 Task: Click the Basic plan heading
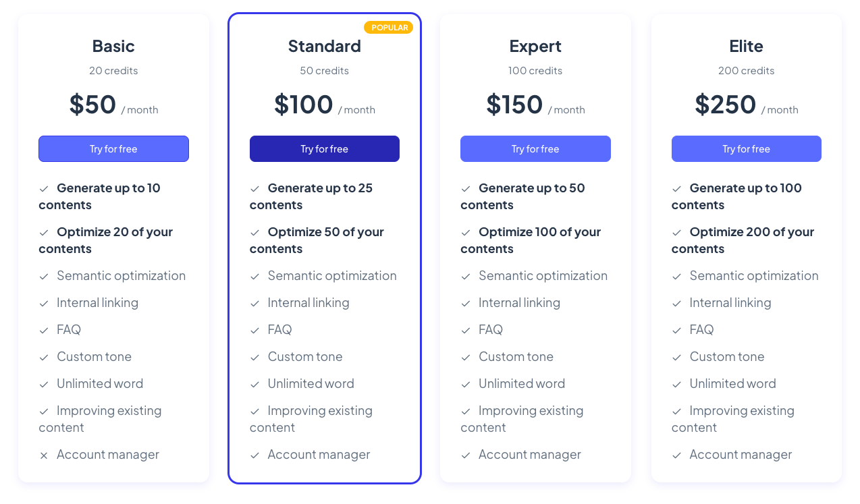(x=113, y=46)
